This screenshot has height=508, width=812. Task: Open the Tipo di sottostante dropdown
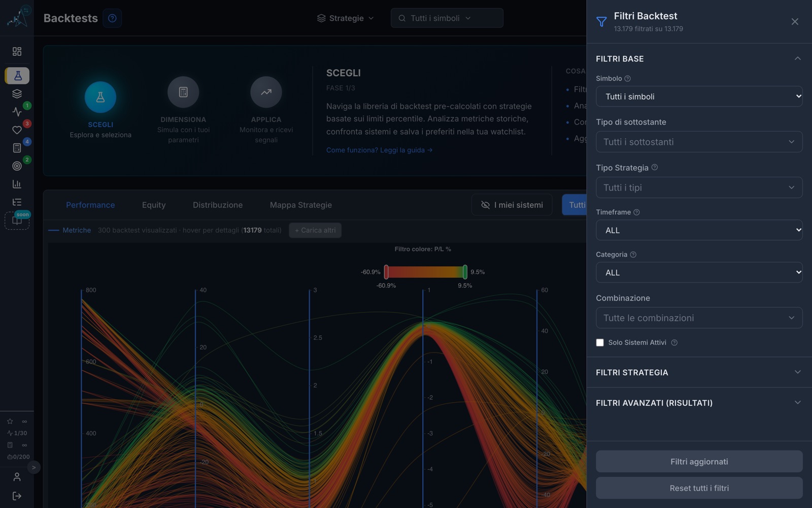point(699,142)
